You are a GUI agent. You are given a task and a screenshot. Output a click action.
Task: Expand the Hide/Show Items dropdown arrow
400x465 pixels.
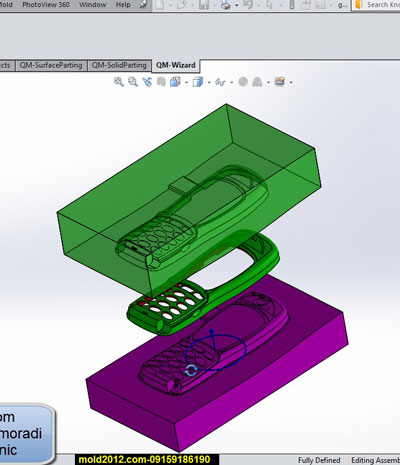(232, 82)
